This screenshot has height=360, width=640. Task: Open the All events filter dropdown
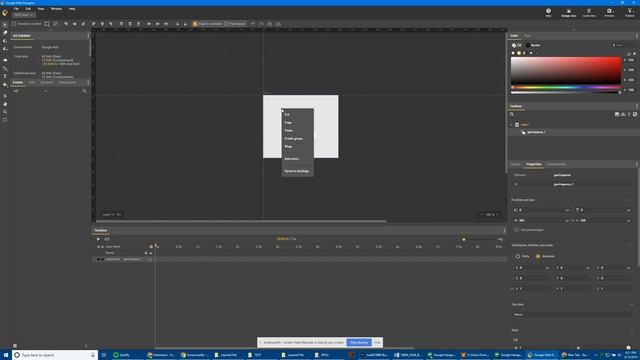coord(31,91)
